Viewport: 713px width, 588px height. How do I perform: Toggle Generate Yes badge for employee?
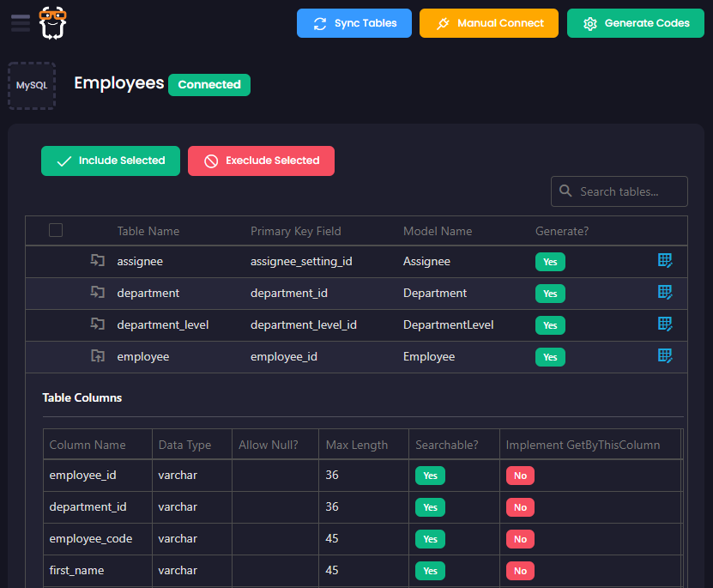point(550,357)
